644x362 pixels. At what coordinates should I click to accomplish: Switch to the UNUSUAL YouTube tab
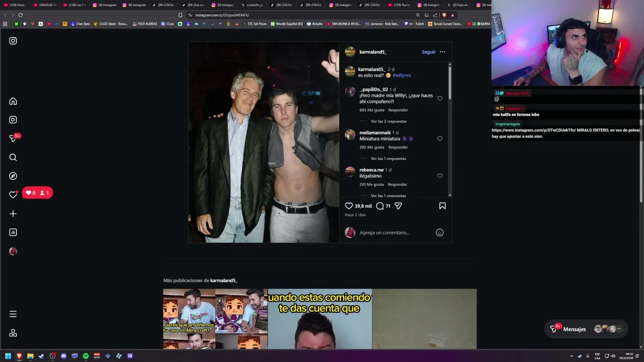(x=45, y=5)
